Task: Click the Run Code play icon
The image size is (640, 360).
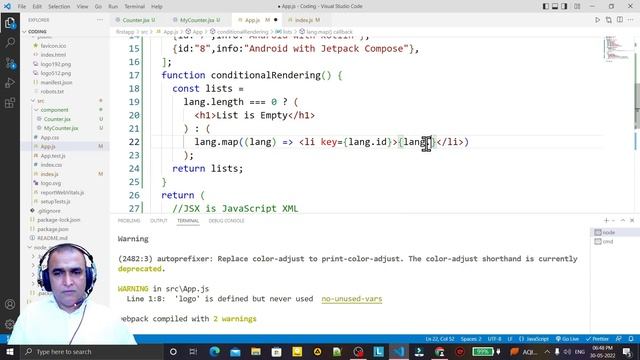Action: 597,20
